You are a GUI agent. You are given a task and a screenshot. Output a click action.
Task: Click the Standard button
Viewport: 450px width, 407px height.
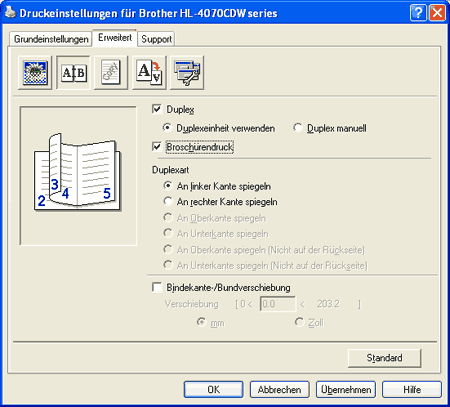pos(384,358)
